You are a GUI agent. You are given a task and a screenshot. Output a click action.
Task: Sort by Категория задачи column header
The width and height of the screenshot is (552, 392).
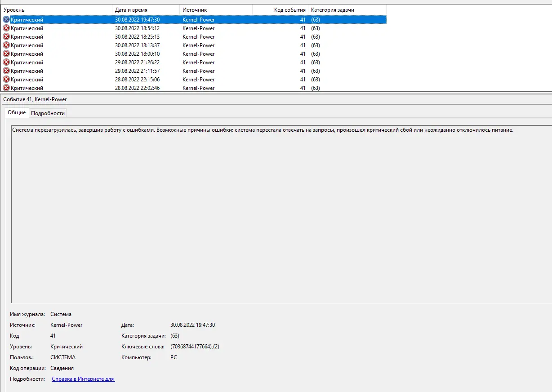pyautogui.click(x=347, y=10)
